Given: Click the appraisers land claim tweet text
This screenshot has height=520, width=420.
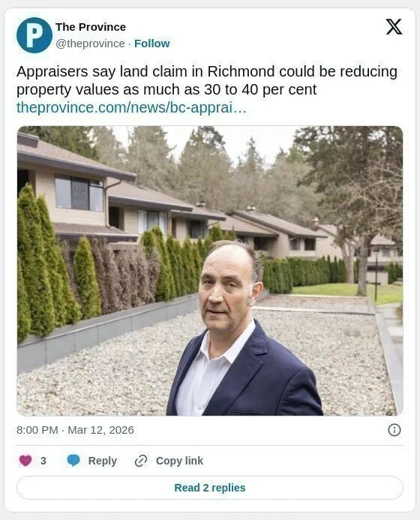Looking at the screenshot, I should click(x=207, y=80).
